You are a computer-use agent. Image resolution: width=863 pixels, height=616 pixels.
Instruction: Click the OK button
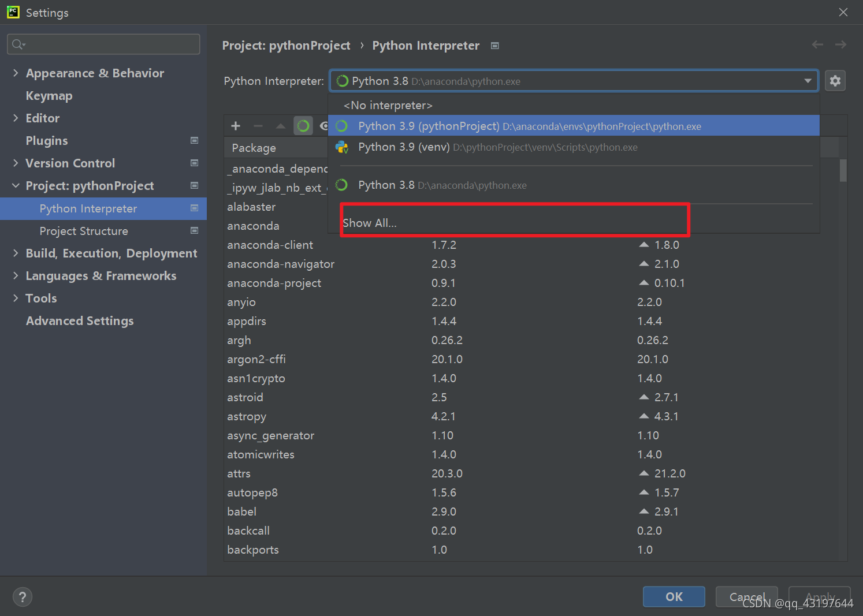(x=674, y=596)
